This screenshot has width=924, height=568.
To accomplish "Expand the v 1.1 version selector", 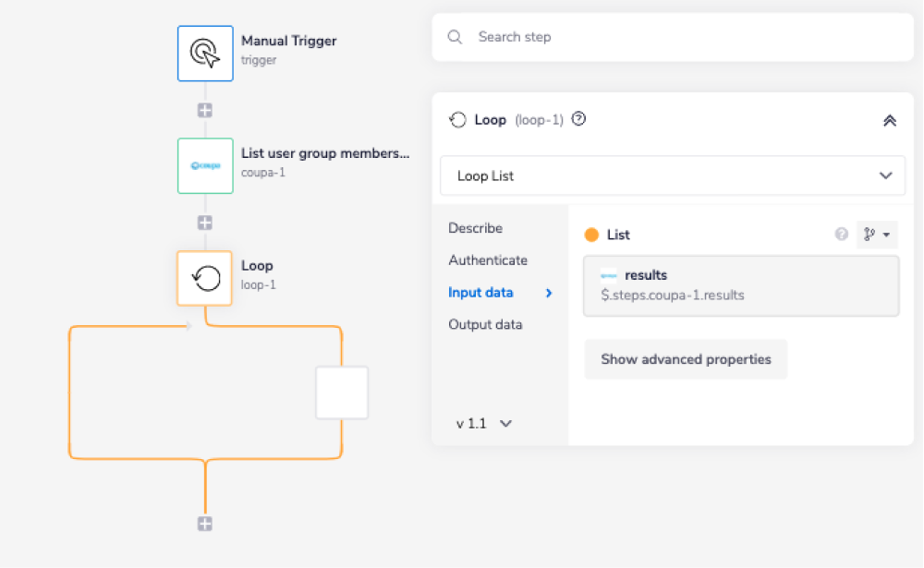I will coord(483,423).
